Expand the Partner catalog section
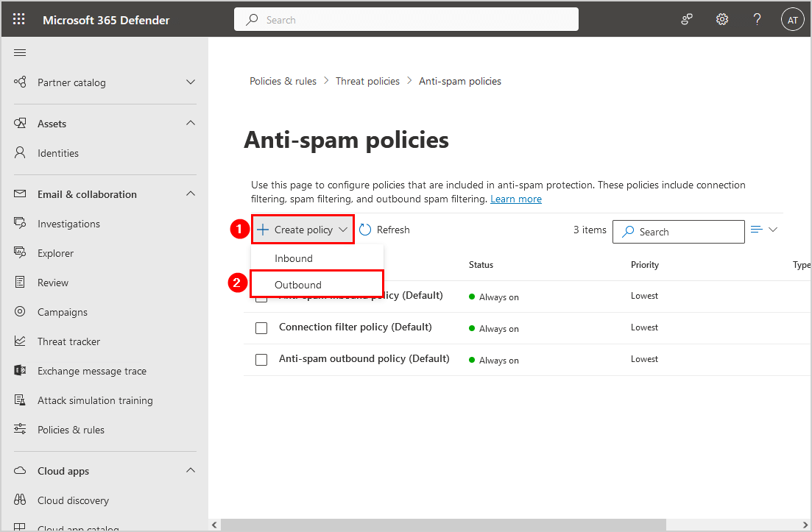The width and height of the screenshot is (812, 532). (191, 82)
